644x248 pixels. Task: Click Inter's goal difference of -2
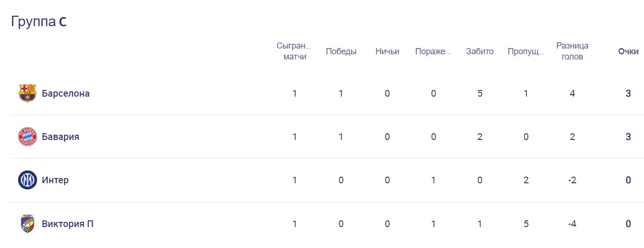[x=572, y=180]
